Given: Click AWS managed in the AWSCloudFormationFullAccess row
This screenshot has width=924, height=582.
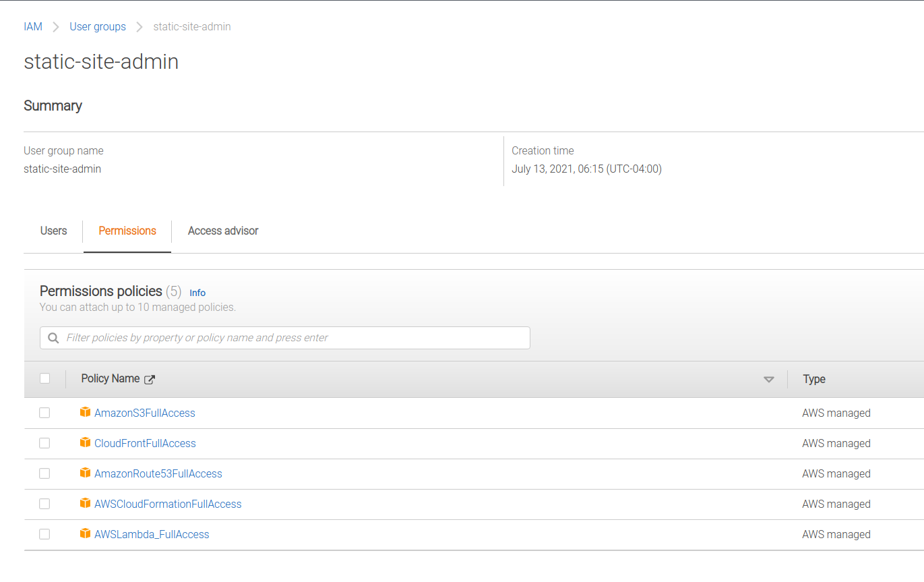Looking at the screenshot, I should coord(836,504).
